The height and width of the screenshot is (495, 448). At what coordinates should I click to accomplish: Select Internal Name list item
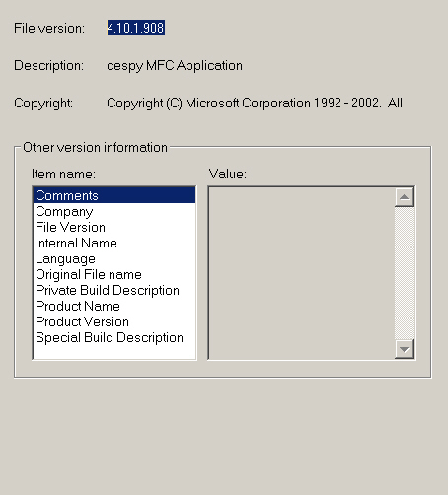114,243
